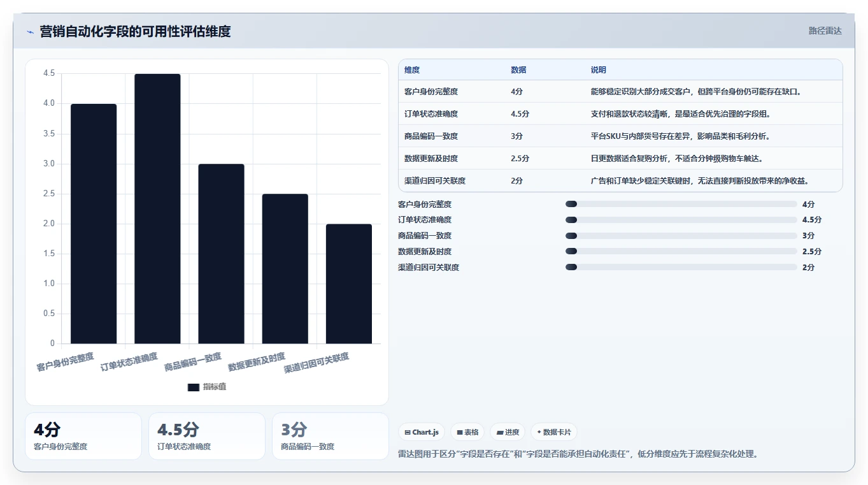
Task: Click the 数据 column header
Action: tap(518, 70)
